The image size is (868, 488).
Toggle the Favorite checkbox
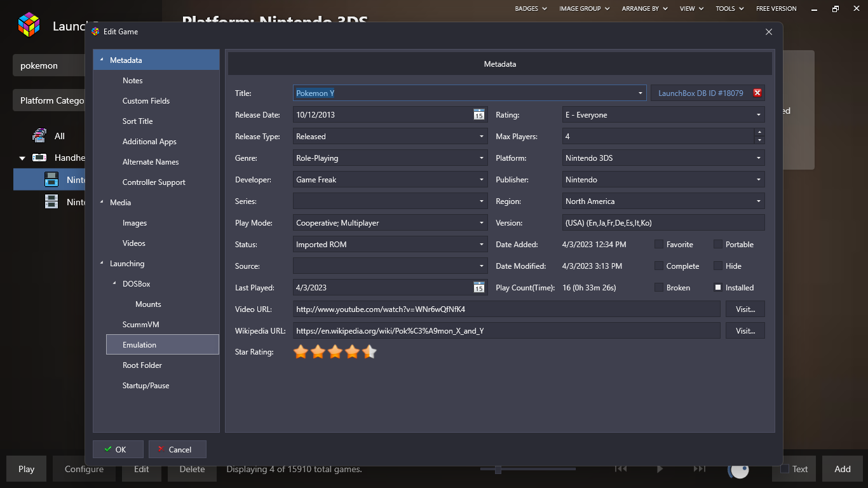pyautogui.click(x=659, y=244)
